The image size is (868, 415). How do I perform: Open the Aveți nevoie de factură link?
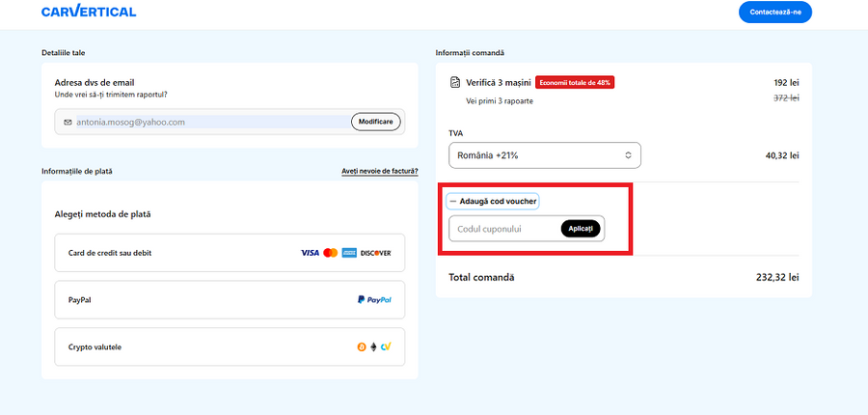pos(379,171)
